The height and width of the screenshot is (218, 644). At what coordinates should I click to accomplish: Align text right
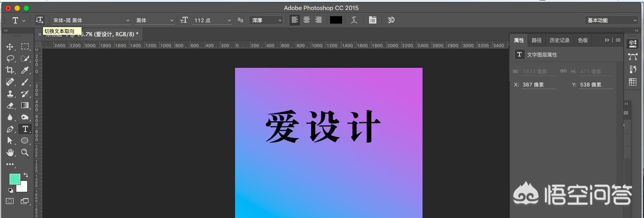click(318, 20)
